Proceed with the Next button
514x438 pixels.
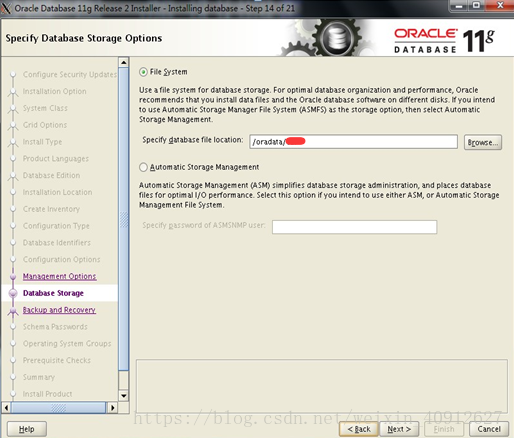pyautogui.click(x=399, y=429)
